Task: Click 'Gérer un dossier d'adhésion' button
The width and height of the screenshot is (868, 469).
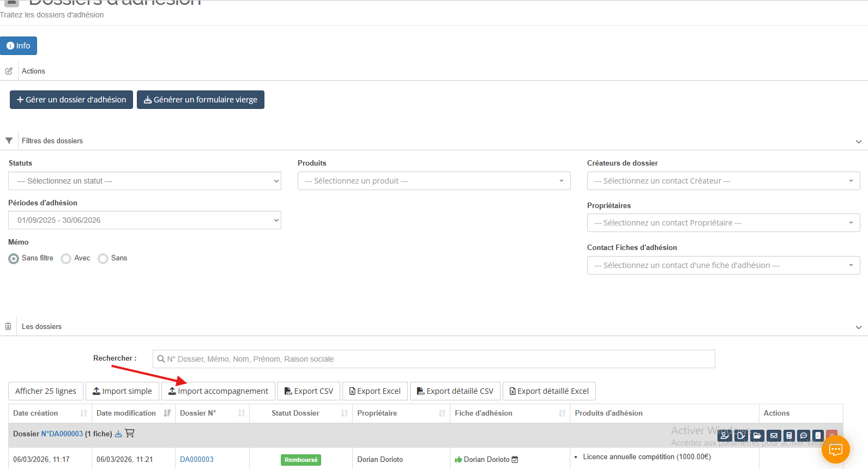Action: [71, 100]
